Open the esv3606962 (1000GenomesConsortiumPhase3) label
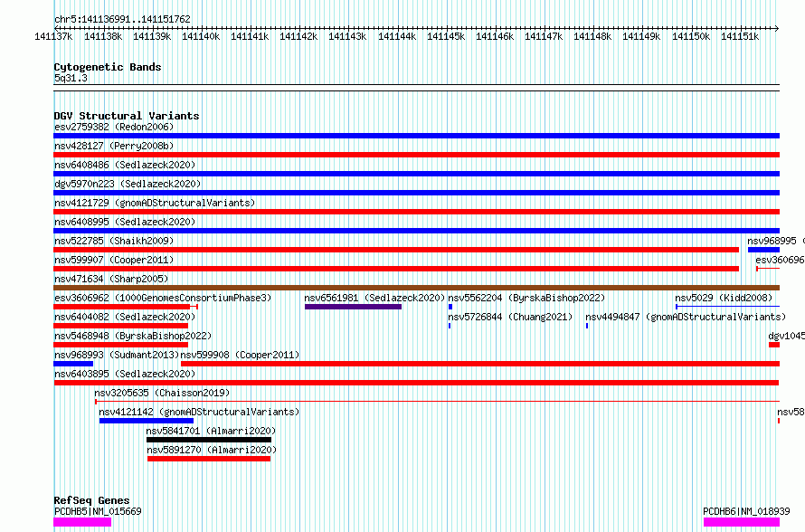 [x=163, y=298]
